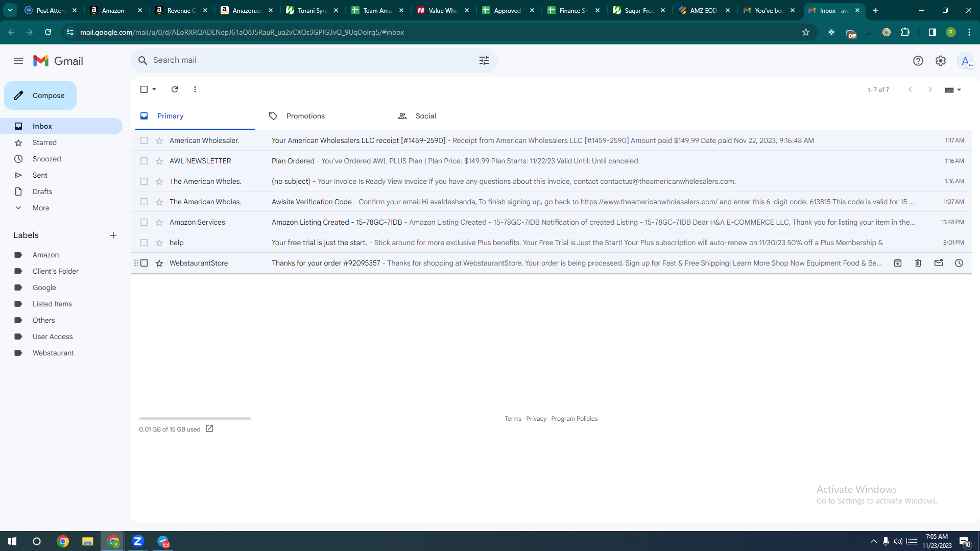Open Chrome extensions puzzle icon
The width and height of the screenshot is (980, 551).
[905, 32]
